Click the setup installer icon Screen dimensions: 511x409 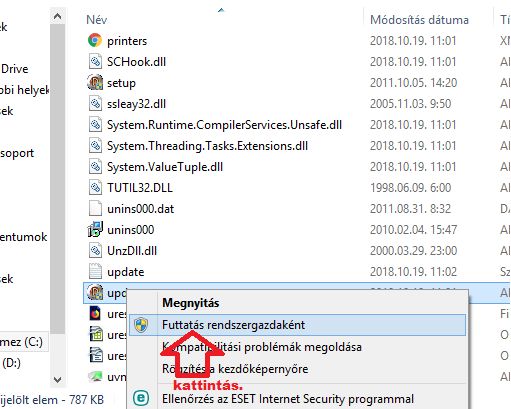[95, 82]
